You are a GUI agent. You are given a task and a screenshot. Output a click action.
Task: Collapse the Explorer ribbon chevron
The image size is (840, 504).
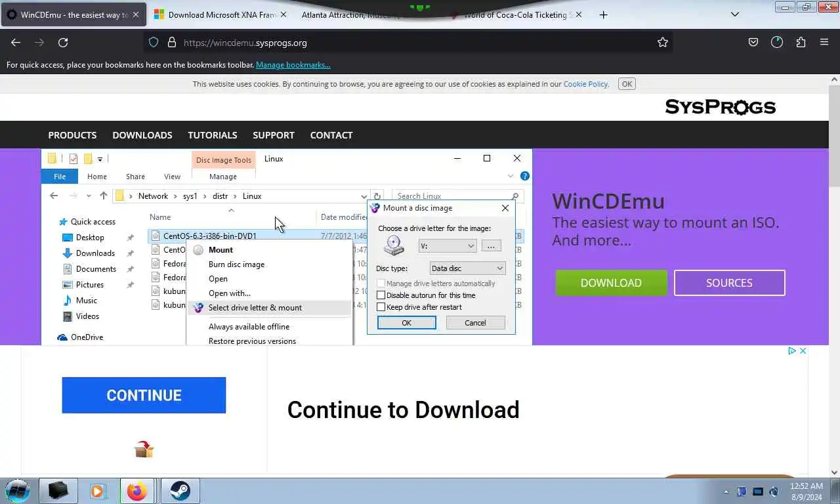pyautogui.click(x=511, y=176)
